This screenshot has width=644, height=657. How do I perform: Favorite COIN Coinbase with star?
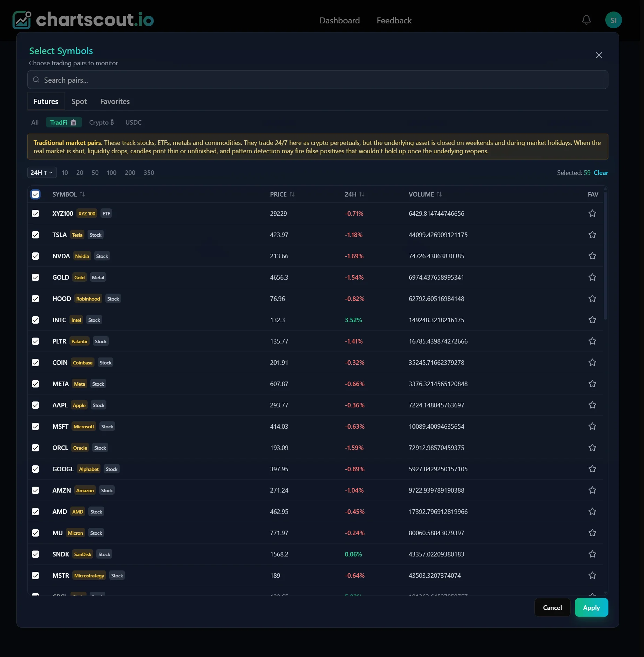tap(592, 362)
